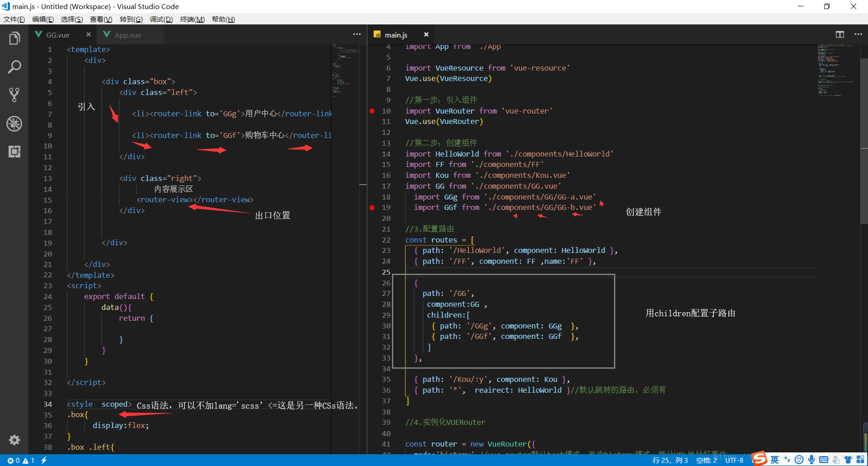Open the Sogou skin shirt icon
The height and width of the screenshot is (466, 868).
(848, 460)
